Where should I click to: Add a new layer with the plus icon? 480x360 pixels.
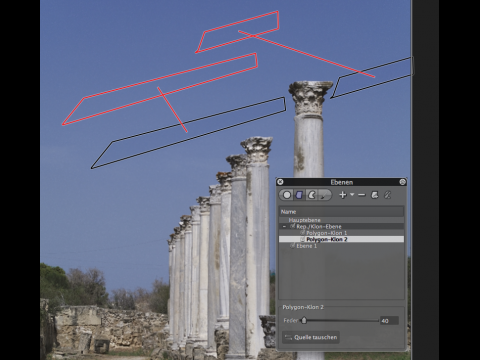(x=342, y=195)
